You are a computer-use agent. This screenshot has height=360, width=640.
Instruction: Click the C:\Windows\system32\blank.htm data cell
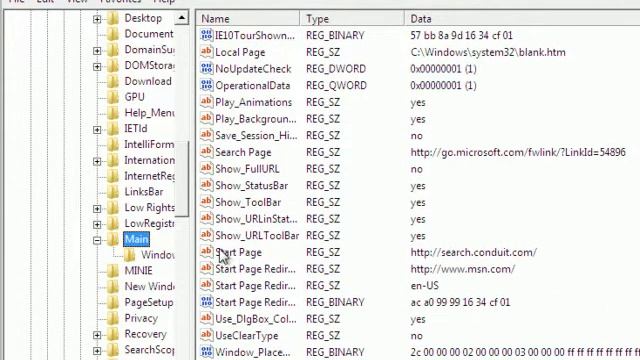[x=488, y=52]
